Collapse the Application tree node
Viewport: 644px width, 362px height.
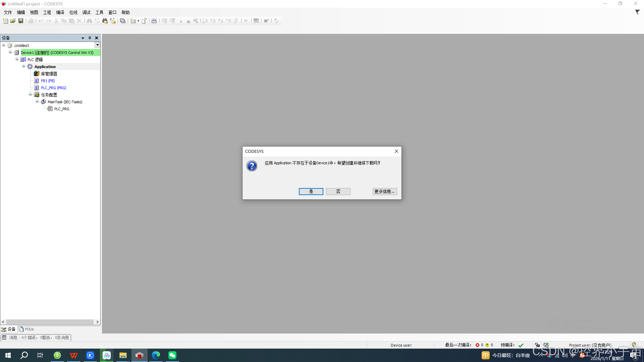24,66
